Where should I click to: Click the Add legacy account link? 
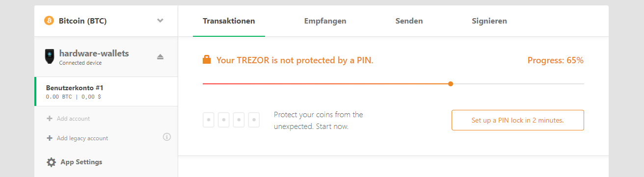[x=82, y=138]
